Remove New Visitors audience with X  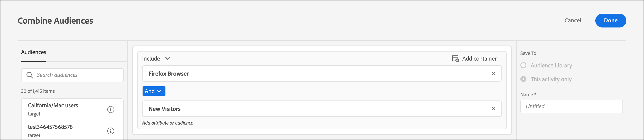coord(493,109)
